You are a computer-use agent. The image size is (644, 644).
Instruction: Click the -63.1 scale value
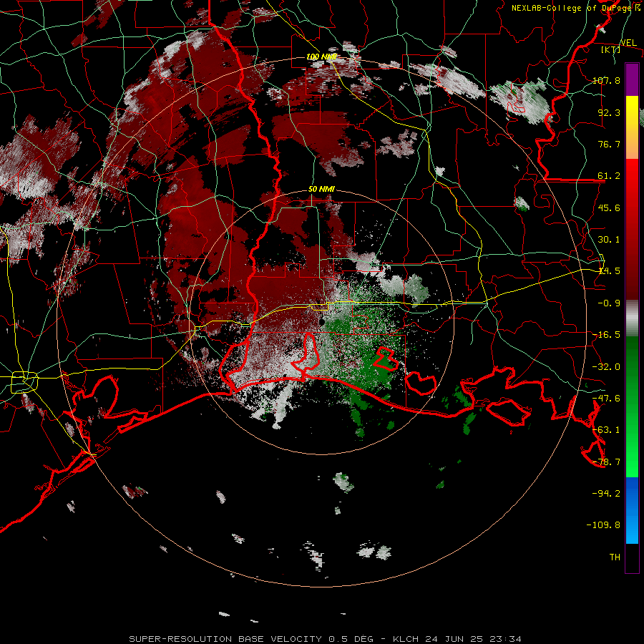[607, 429]
